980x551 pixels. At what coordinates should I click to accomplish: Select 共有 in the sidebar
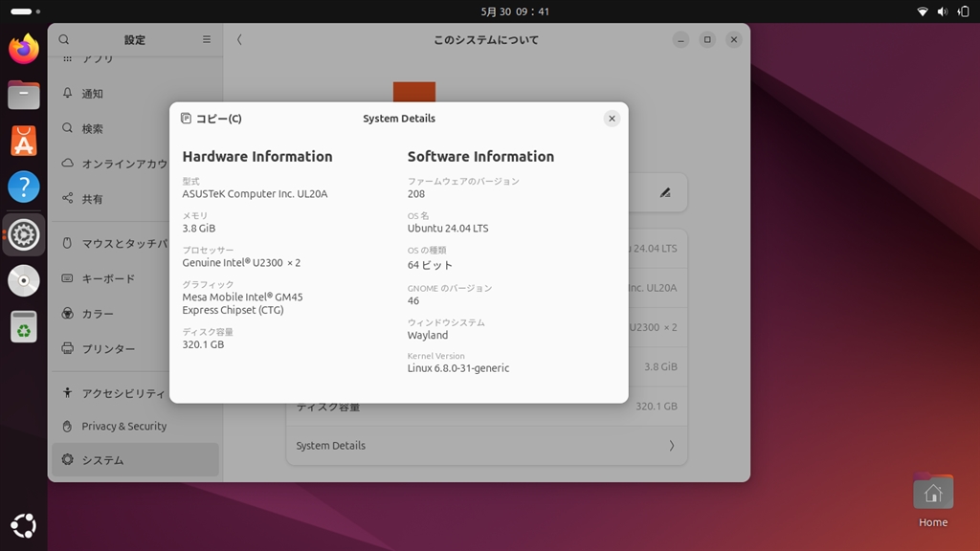[135, 199]
